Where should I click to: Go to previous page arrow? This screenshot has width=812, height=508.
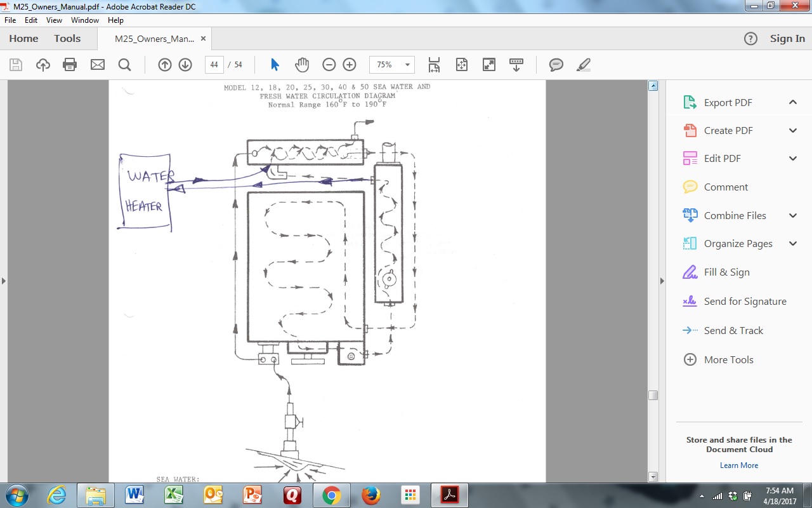point(165,64)
